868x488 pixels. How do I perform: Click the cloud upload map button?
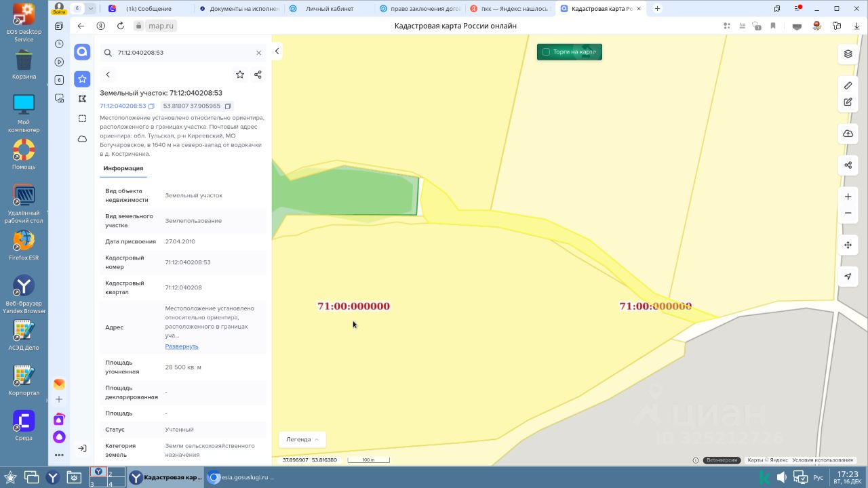(848, 134)
